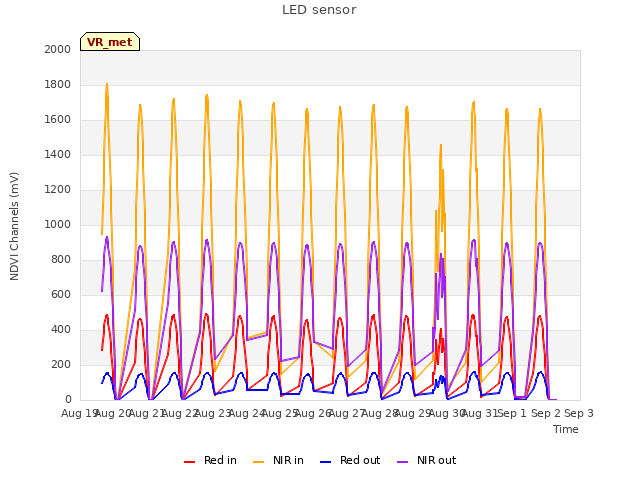The height and width of the screenshot is (480, 640).
Task: Click the NDVI Channels (mV) axis title
Action: [x=14, y=226]
